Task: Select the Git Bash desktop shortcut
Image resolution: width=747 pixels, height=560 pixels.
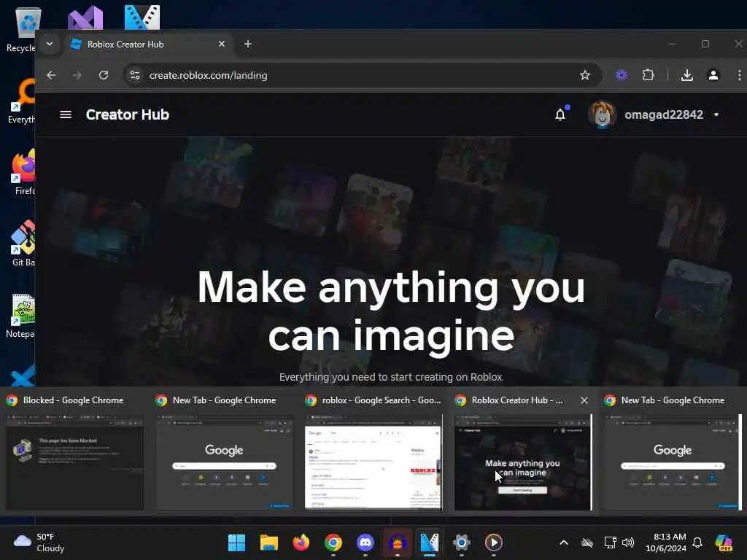Action: tap(23, 244)
